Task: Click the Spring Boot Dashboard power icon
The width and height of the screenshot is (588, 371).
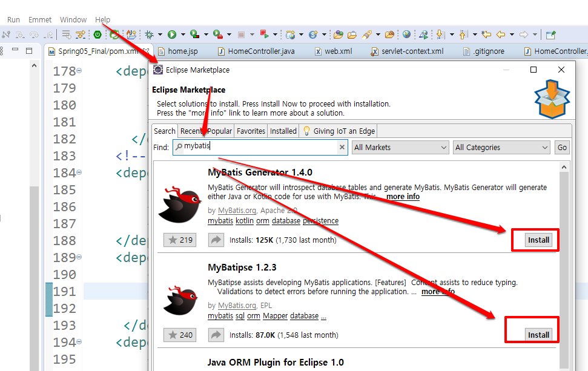Action: click(x=97, y=35)
